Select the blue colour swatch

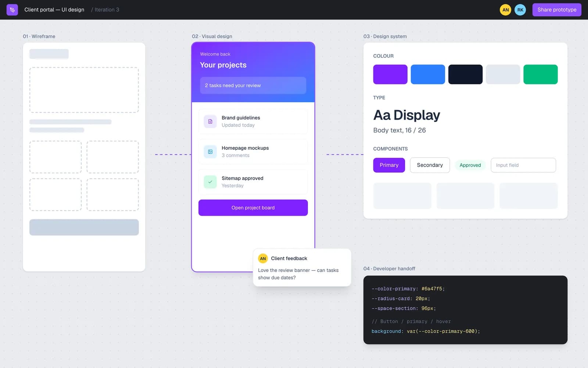[x=428, y=74]
